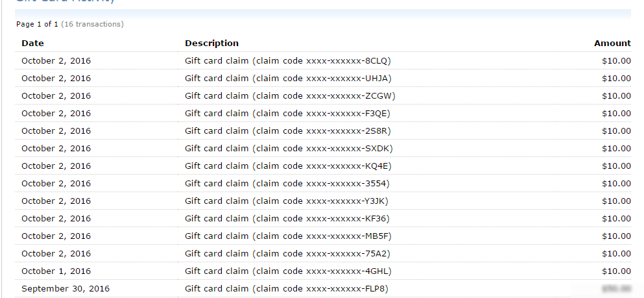The width and height of the screenshot is (644, 298).
Task: Click the Amount column header
Action: point(612,43)
